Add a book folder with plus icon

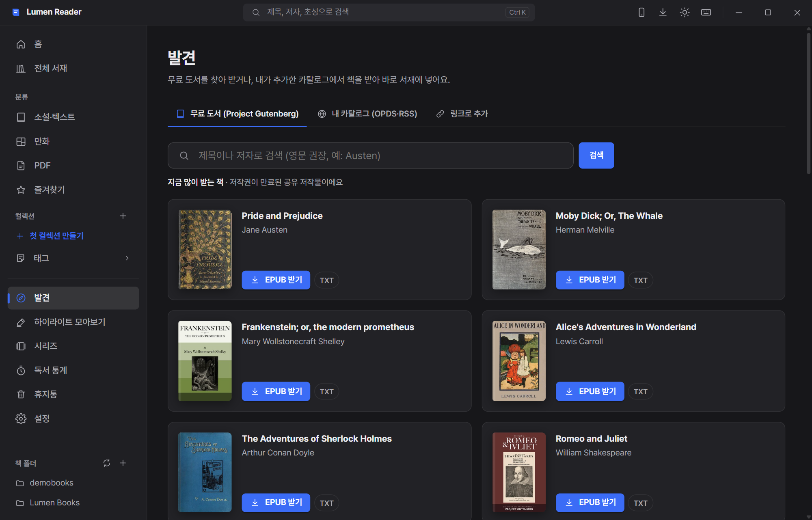coord(123,463)
